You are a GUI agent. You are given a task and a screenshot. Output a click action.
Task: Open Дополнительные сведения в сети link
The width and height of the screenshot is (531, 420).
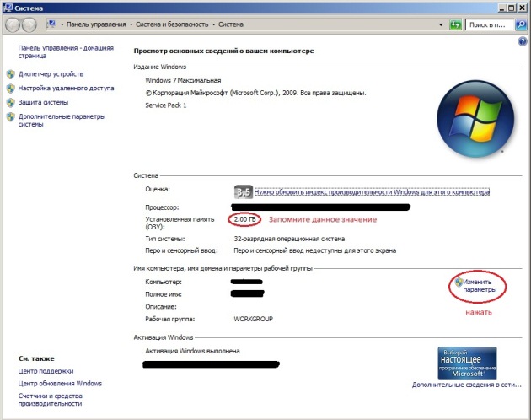[x=467, y=385]
